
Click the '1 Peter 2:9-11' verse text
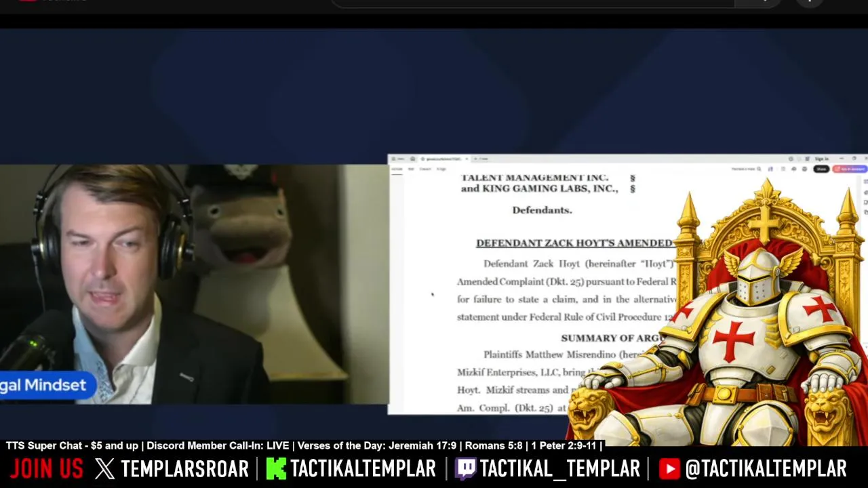coord(564,445)
